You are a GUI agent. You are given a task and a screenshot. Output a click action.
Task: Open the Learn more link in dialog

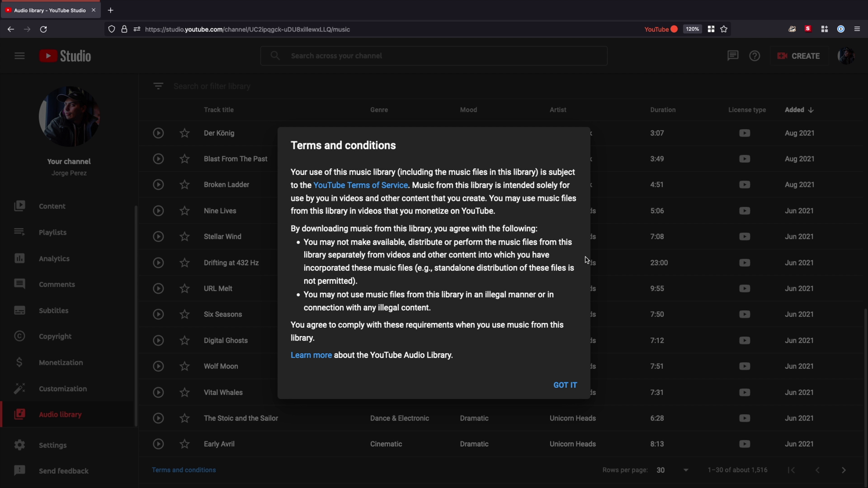[x=311, y=355]
